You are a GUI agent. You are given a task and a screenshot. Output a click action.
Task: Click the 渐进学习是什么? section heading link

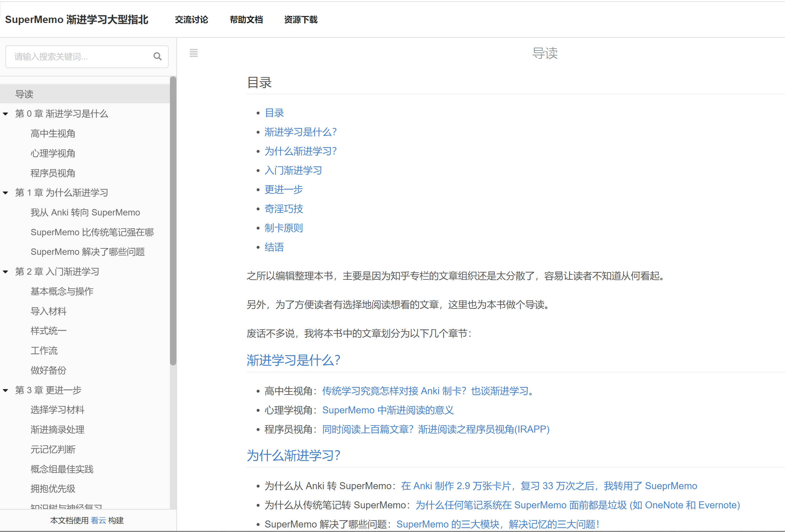tap(293, 360)
